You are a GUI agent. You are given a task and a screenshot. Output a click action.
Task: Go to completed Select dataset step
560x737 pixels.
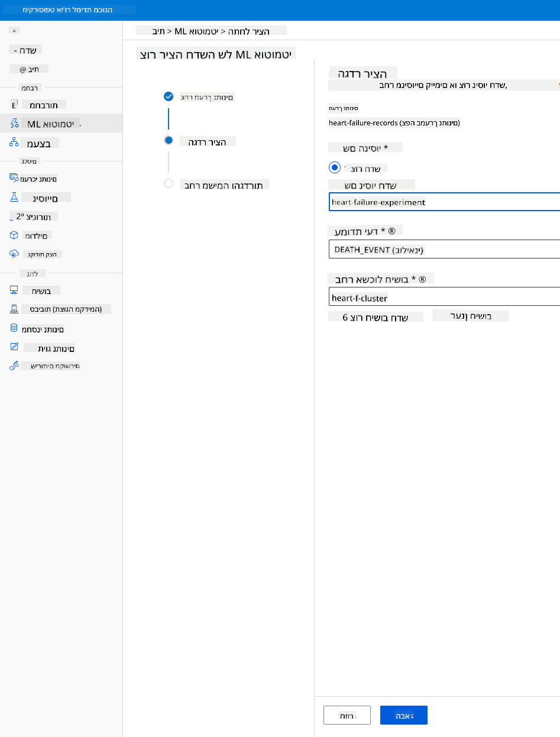169,96
